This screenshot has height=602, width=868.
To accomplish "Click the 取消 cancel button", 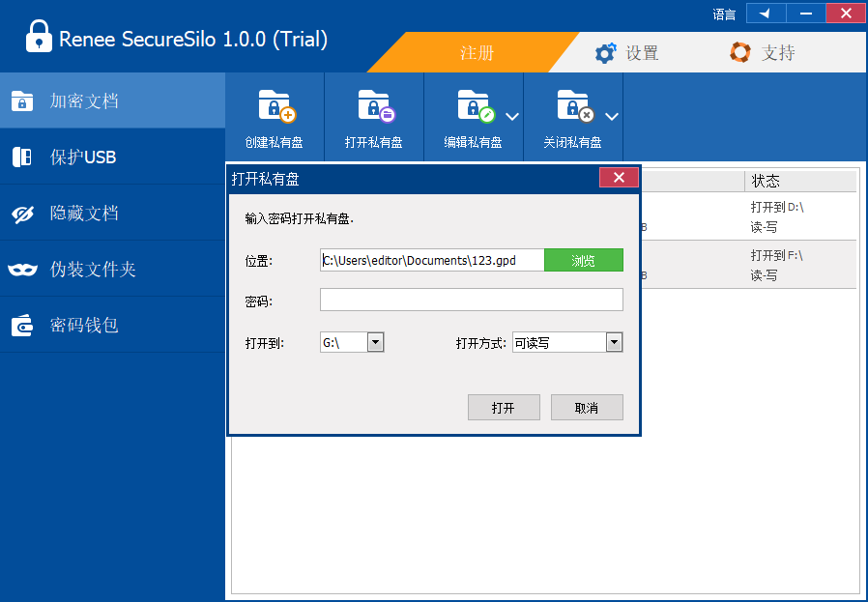I will pos(587,408).
